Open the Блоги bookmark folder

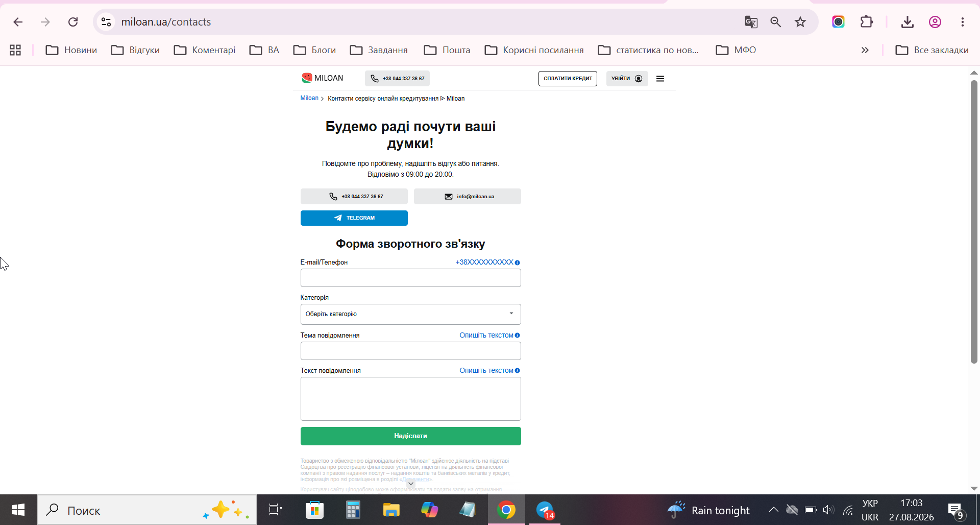(x=314, y=50)
